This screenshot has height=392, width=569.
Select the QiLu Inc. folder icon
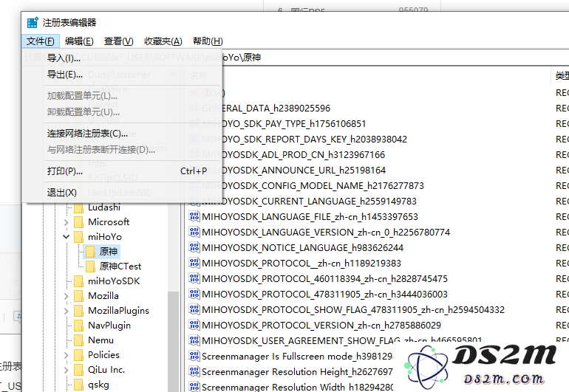click(x=78, y=370)
